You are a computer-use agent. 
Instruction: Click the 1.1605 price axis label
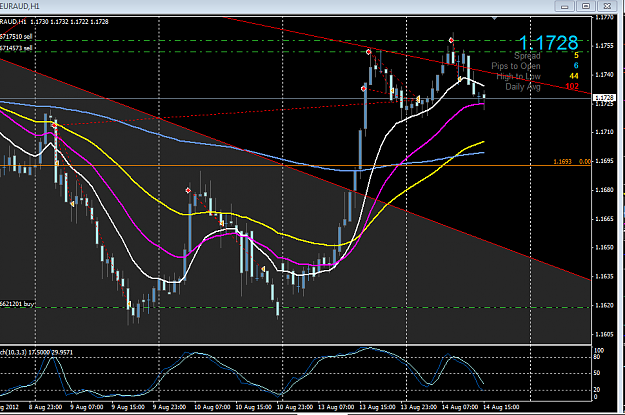click(x=604, y=334)
